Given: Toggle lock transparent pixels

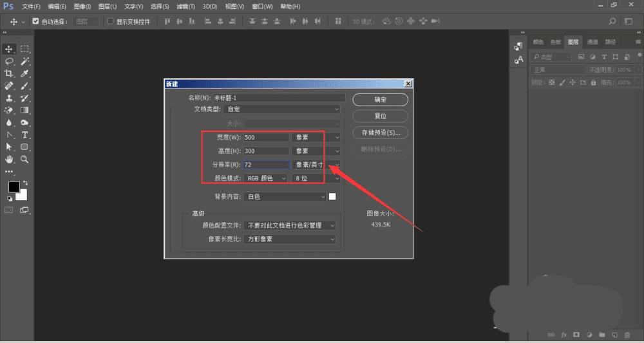Looking at the screenshot, I should (x=552, y=82).
